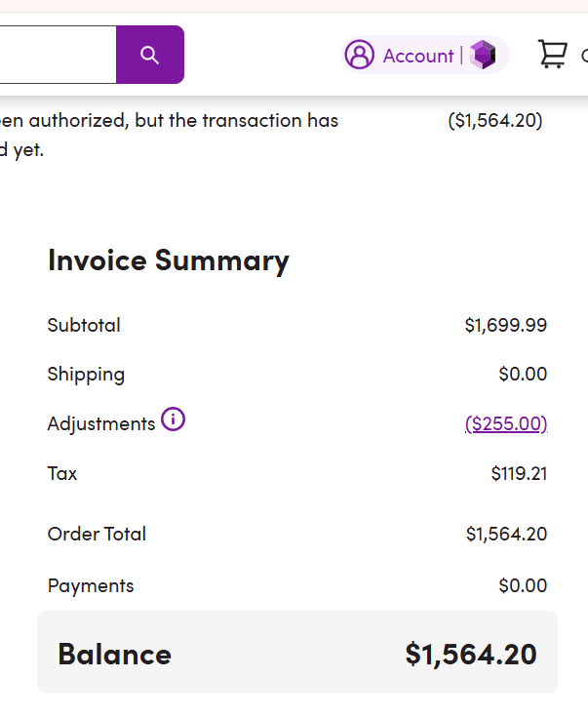The width and height of the screenshot is (588, 718).
Task: Click the user profile icon beside Account
Action: (x=360, y=55)
